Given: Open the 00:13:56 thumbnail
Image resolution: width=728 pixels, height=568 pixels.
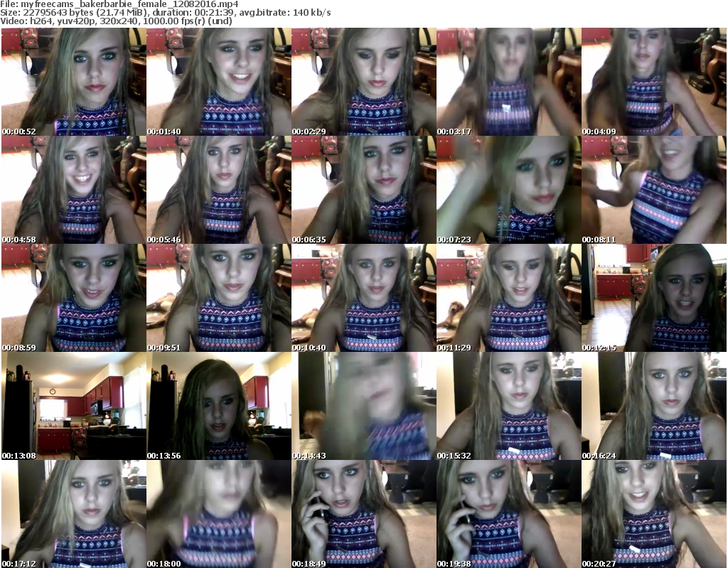Looking at the screenshot, I should click(219, 406).
